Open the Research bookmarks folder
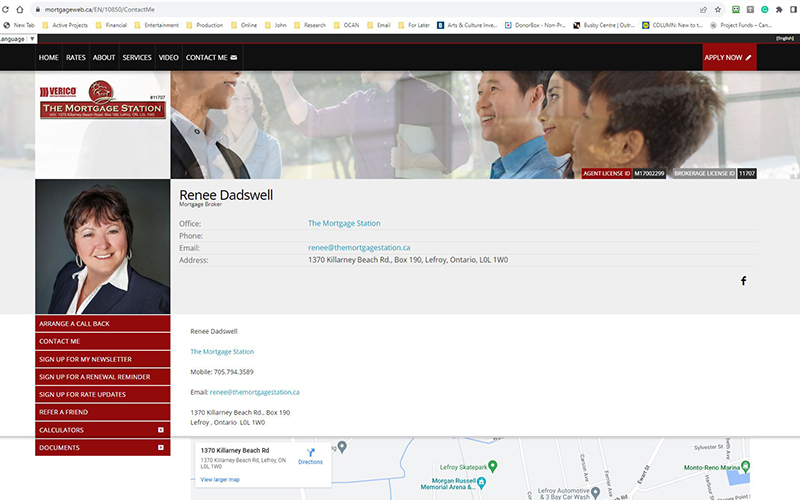Image resolution: width=800 pixels, height=500 pixels. 310,25
